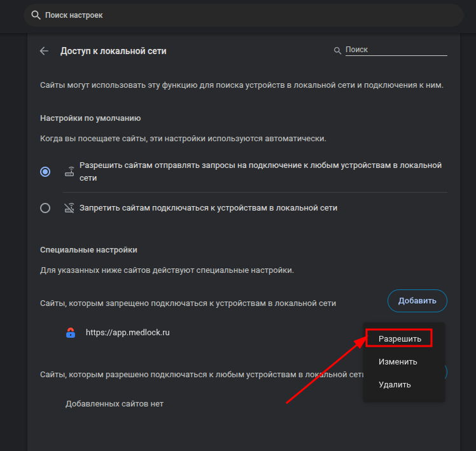The width and height of the screenshot is (476, 451).
Task: Focus the Поиск field in page header
Action: tap(395, 50)
